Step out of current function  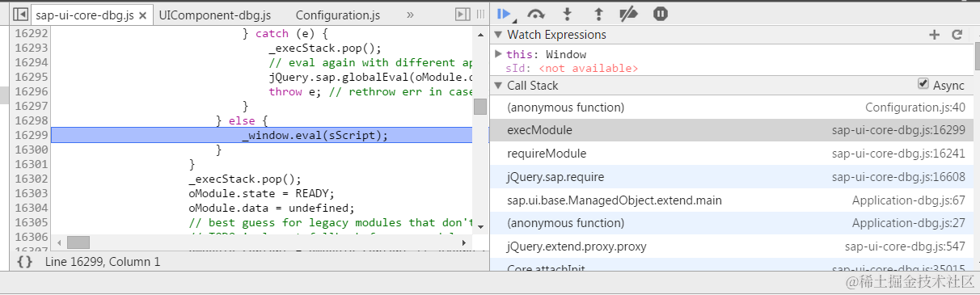coord(598,14)
